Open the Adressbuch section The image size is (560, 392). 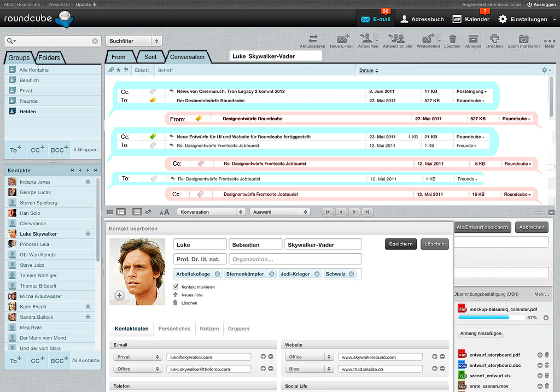422,19
